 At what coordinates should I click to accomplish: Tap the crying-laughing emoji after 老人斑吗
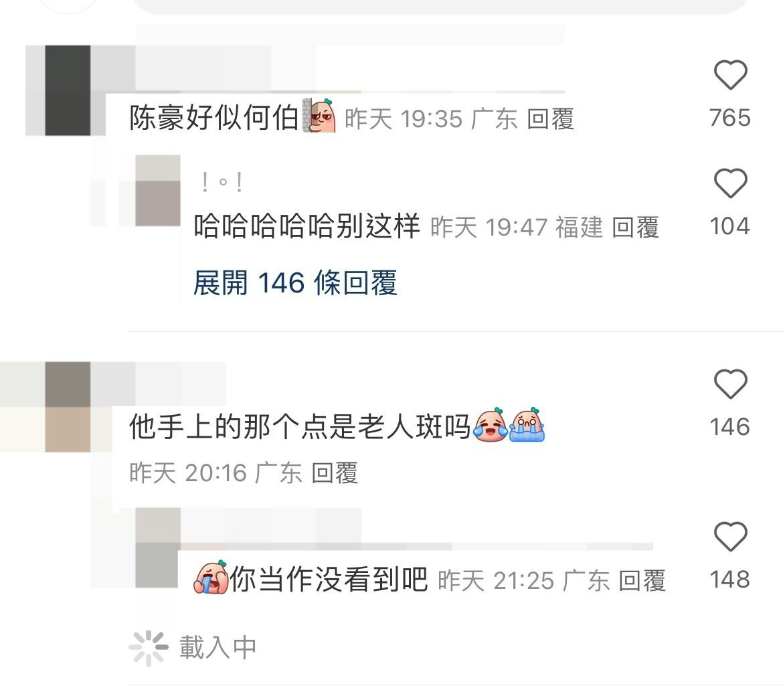click(x=491, y=424)
